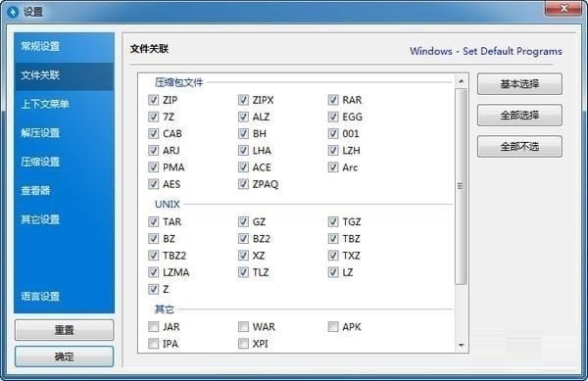The width and height of the screenshot is (588, 381).
Task: Click 全部不选 to deselect all
Action: (x=519, y=146)
